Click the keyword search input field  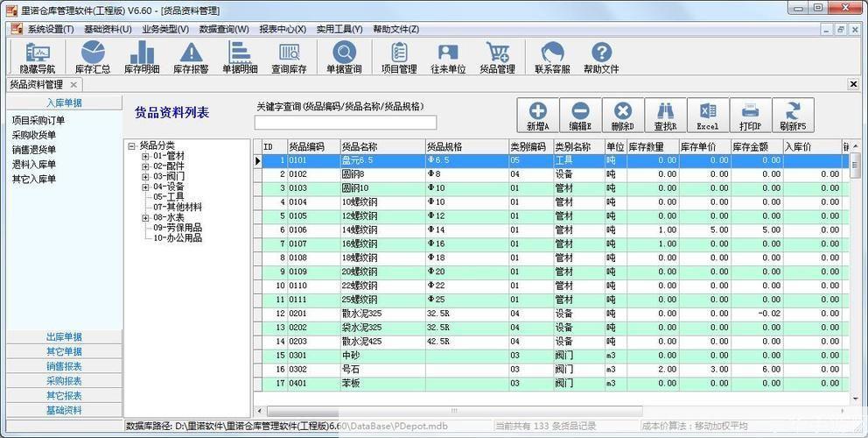(x=346, y=122)
